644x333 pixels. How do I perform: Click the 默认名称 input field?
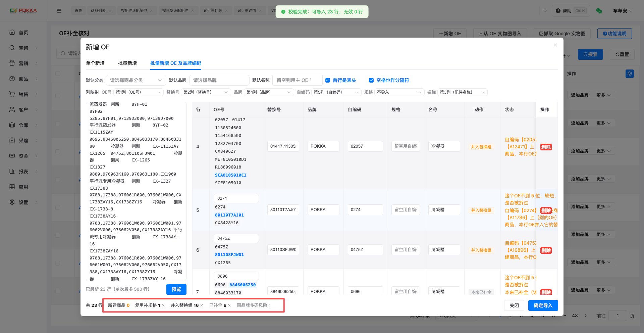(298, 80)
